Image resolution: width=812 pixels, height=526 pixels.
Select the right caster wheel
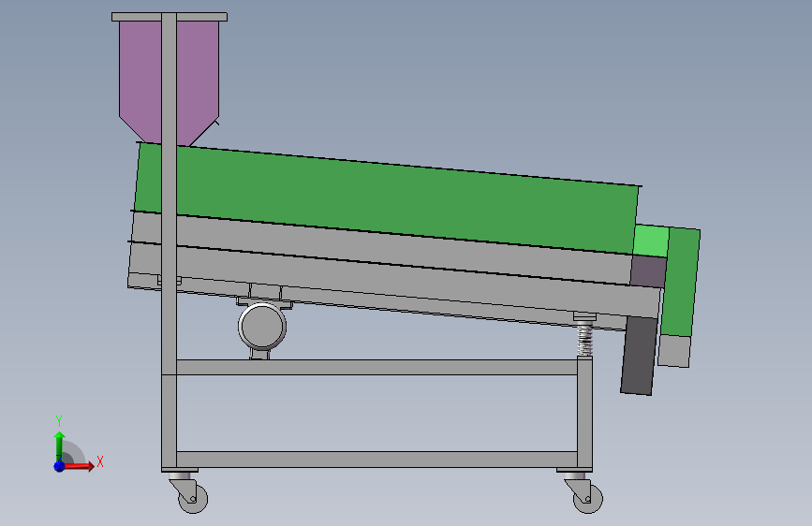tap(588, 499)
